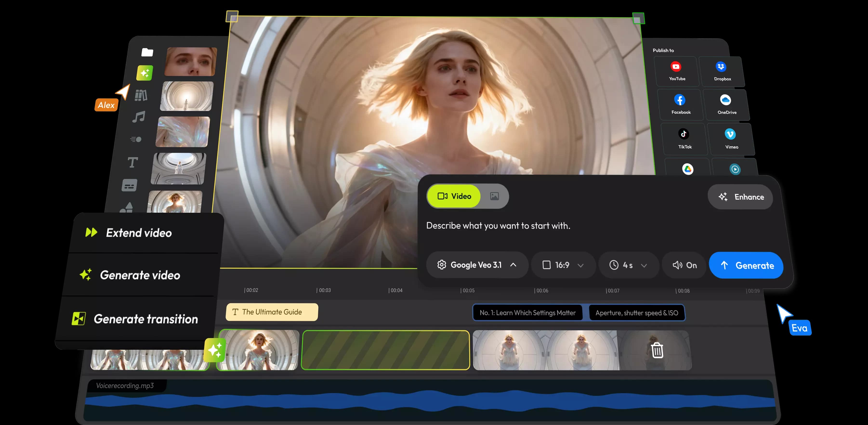Click the green AI sparkle badge on timeline
Image resolution: width=868 pixels, height=425 pixels.
pos(215,350)
